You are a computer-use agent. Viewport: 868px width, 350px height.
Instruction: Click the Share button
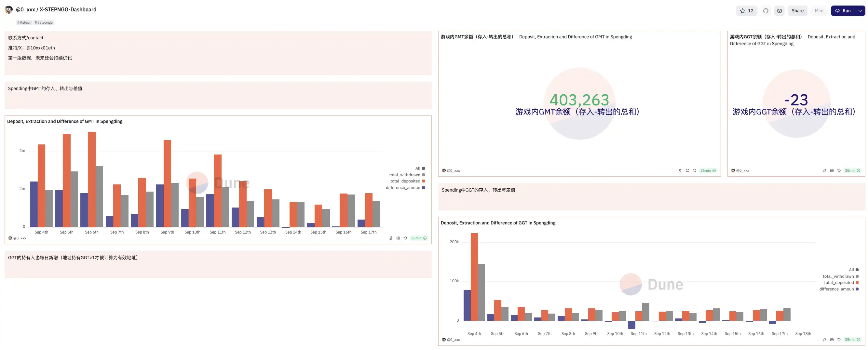point(797,11)
